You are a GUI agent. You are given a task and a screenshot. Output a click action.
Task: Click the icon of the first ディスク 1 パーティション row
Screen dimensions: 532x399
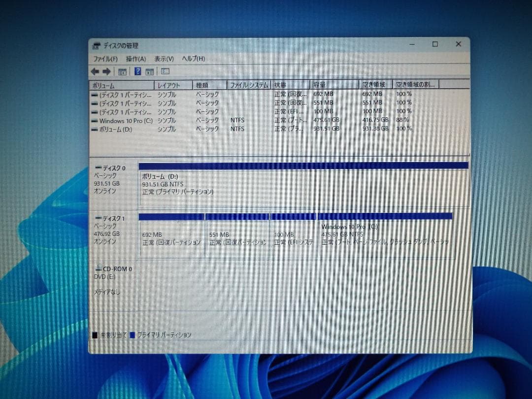click(x=95, y=94)
